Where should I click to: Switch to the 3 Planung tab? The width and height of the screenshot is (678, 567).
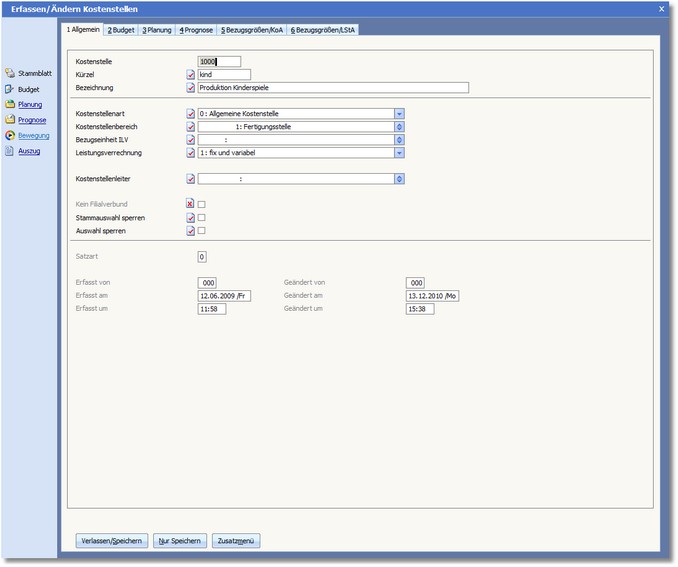pos(157,30)
